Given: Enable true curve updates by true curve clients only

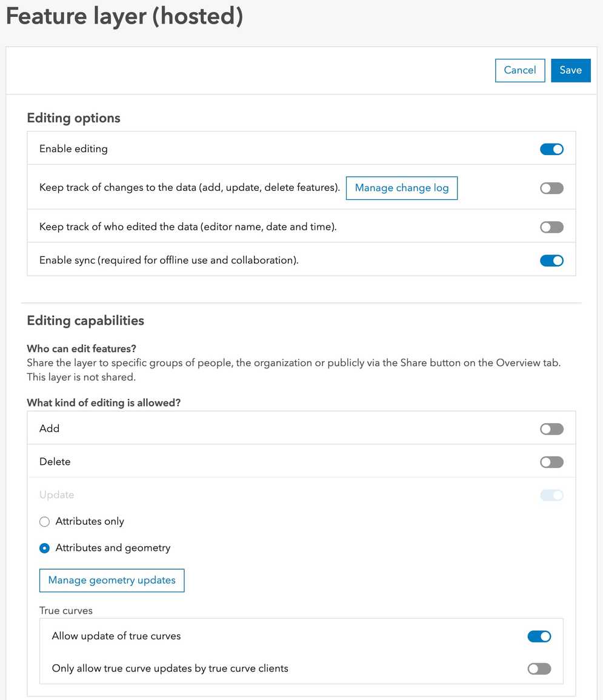Looking at the screenshot, I should click(539, 668).
